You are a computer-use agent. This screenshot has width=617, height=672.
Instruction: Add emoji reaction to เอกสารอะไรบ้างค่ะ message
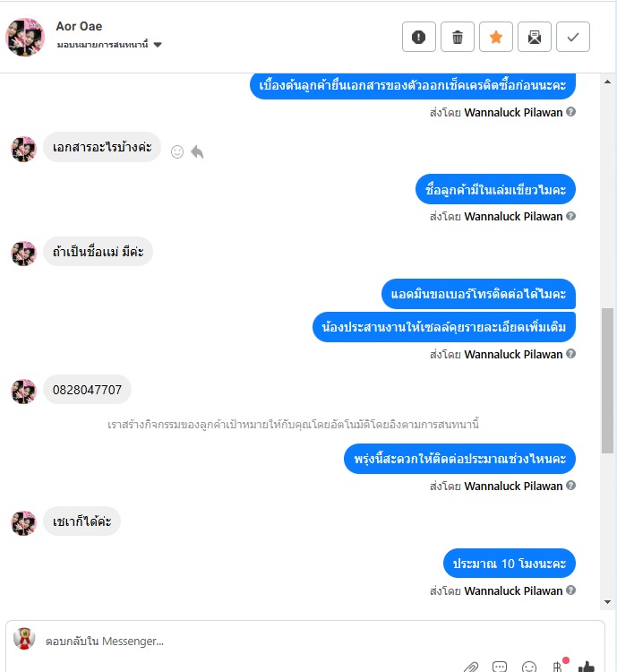point(177,151)
